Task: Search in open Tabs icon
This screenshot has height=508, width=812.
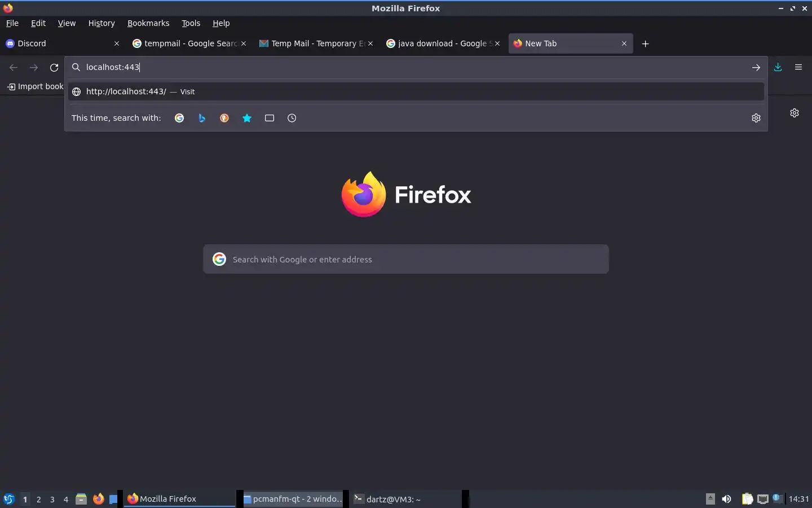Action: [x=270, y=118]
